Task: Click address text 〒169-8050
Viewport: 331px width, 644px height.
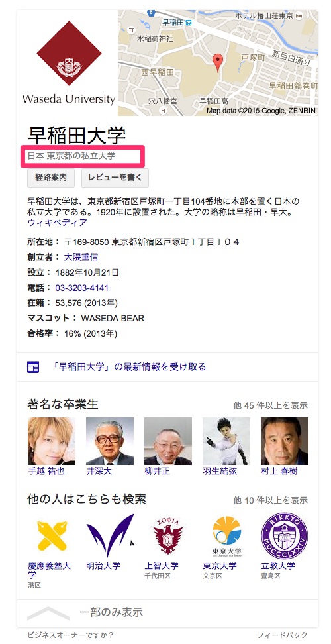Action: coord(87,242)
